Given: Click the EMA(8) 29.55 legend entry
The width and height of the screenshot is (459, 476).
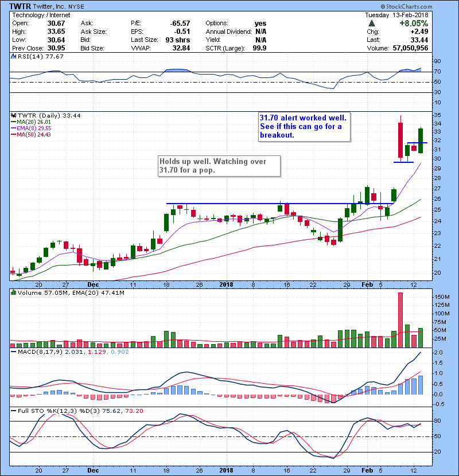Looking at the screenshot, I should tap(32, 128).
